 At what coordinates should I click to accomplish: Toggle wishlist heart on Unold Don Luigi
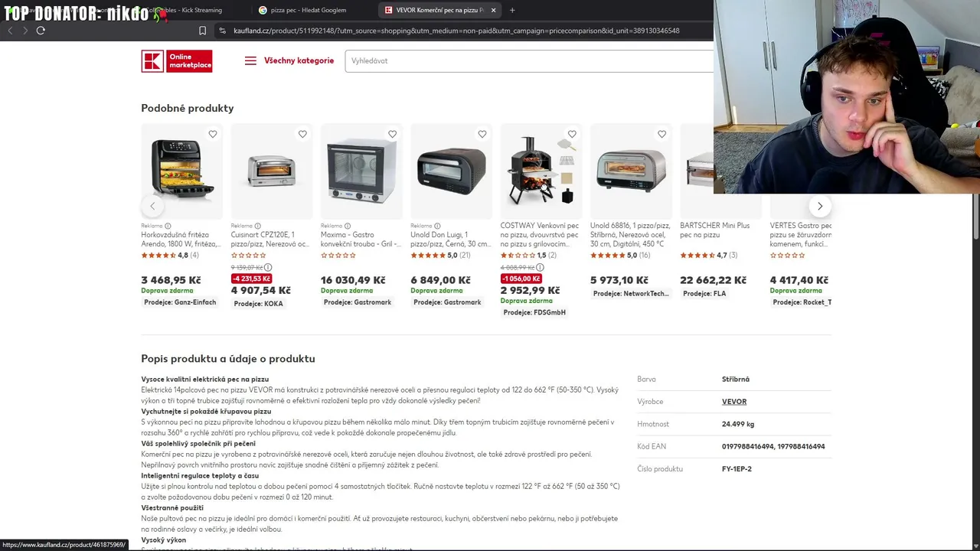pyautogui.click(x=482, y=134)
